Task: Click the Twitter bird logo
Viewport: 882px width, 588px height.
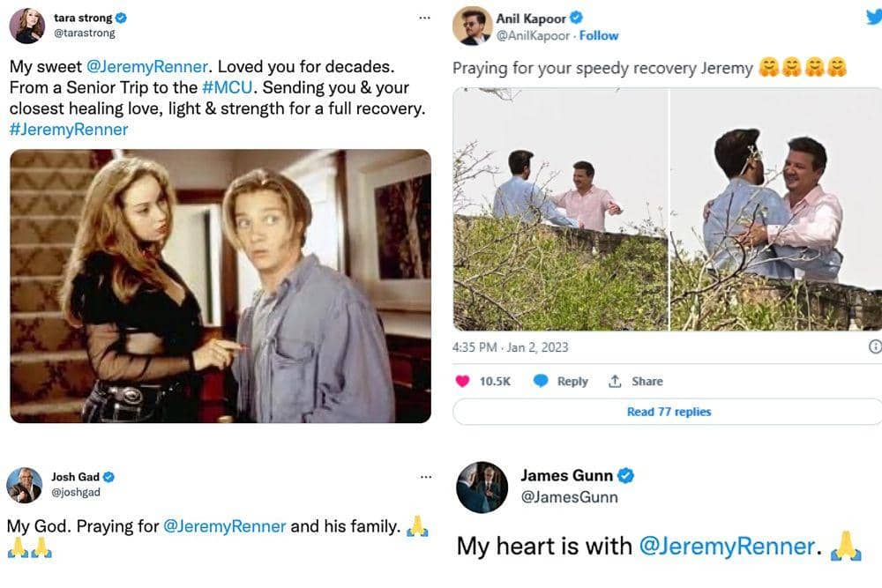Action: [873, 16]
